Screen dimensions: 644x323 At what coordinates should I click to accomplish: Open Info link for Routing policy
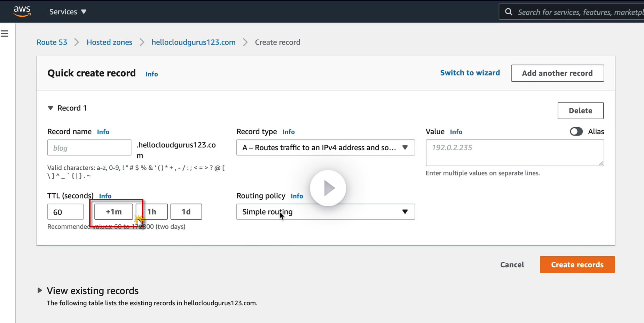pyautogui.click(x=297, y=196)
